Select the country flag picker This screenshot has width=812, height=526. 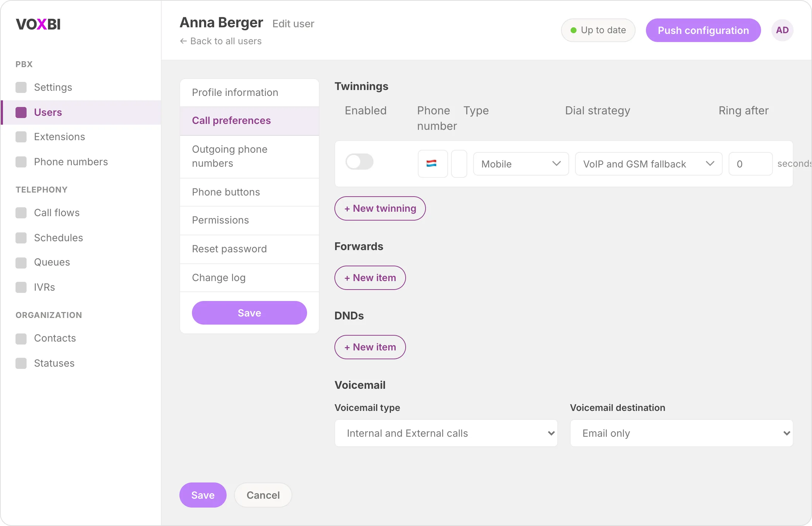(433, 163)
